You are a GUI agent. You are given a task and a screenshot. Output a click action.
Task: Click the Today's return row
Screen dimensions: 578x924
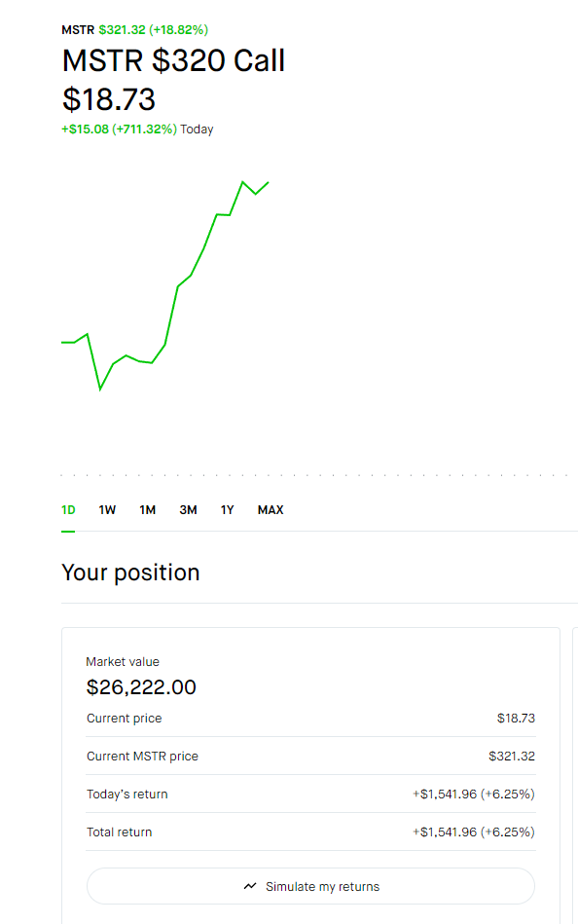[x=310, y=794]
